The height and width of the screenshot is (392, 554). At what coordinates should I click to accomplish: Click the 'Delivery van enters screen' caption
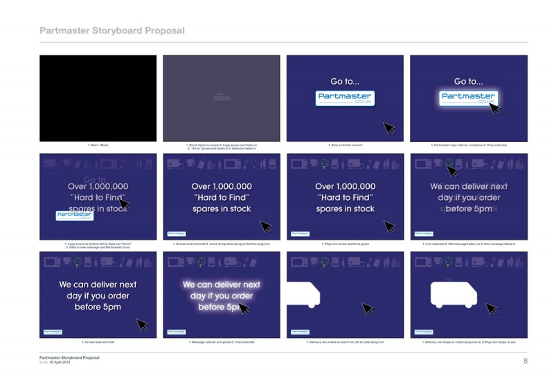345,342
